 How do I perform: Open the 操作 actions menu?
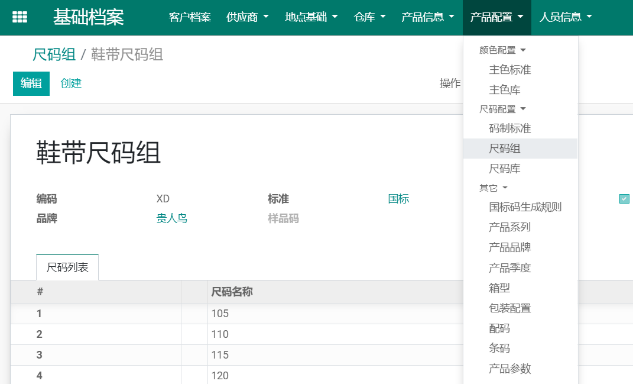(x=450, y=83)
